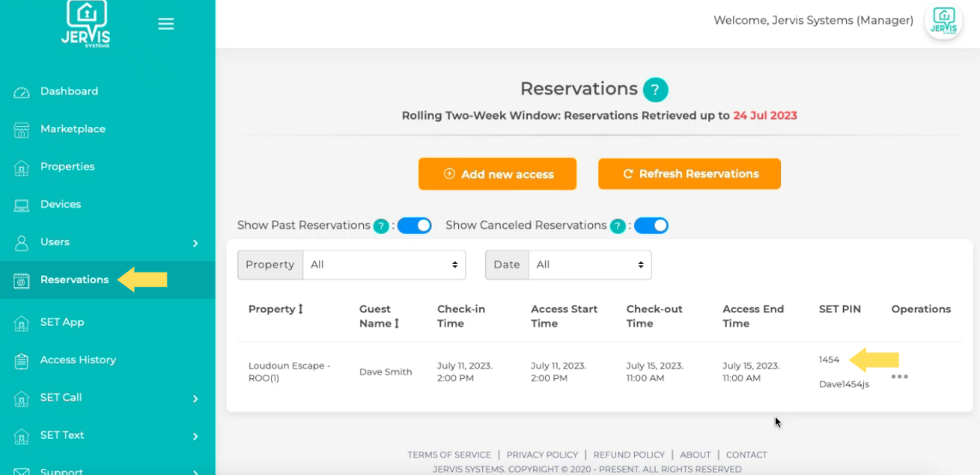980x475 pixels.
Task: Open the three-dot operations menu
Action: 899,376
